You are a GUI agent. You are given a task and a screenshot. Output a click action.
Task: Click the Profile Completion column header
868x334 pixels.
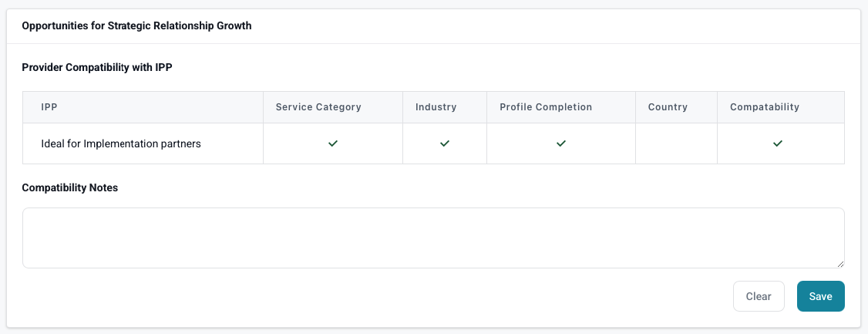[x=546, y=107]
